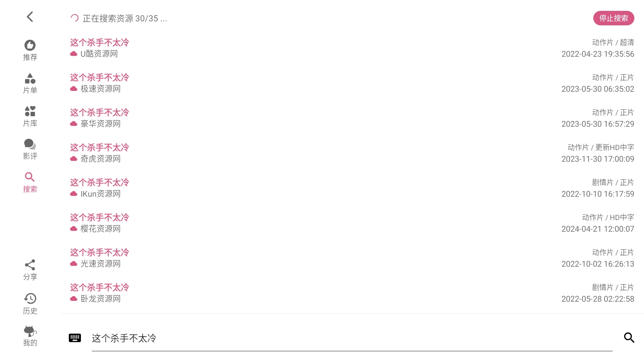
Task: Click the 停止搜索 stop search button
Action: (x=614, y=18)
